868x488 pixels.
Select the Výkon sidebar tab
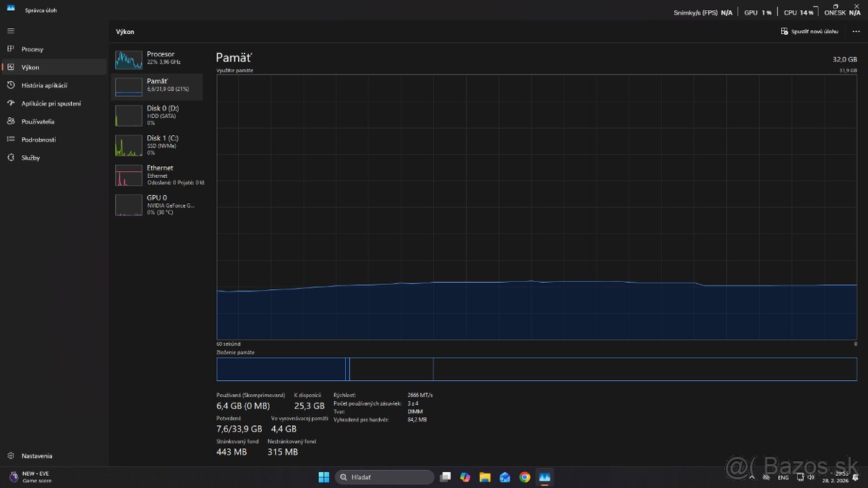click(x=30, y=67)
